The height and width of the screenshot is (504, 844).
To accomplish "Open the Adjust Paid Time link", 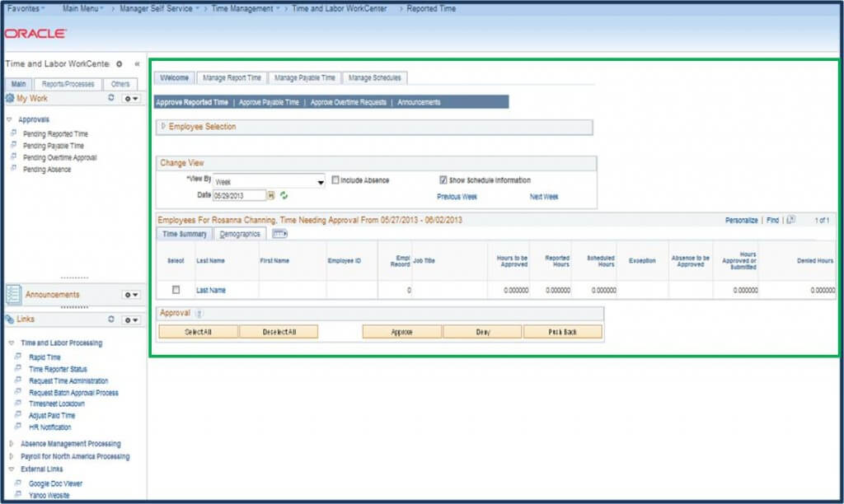I will pyautogui.click(x=52, y=415).
